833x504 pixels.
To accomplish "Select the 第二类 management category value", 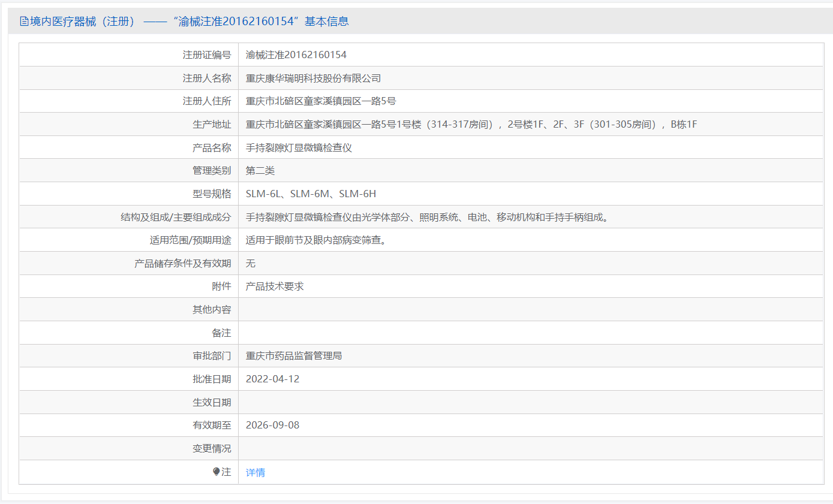I will pos(260,171).
